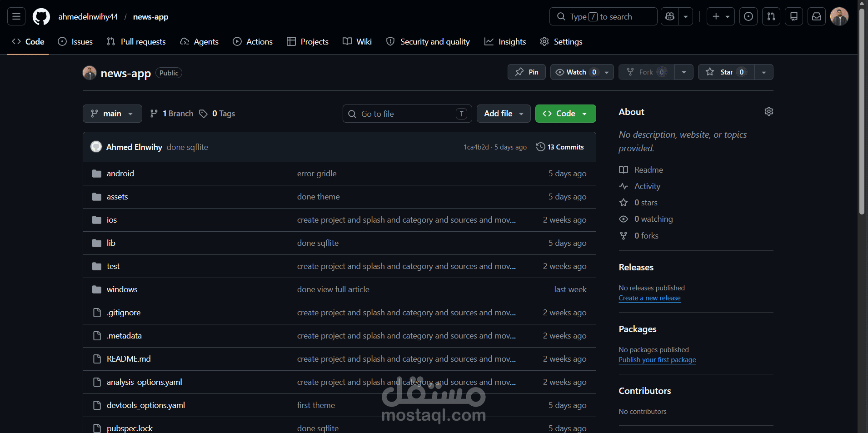Screen dimensions: 868x433
Task: Click the windows folder icon
Action: click(x=97, y=289)
